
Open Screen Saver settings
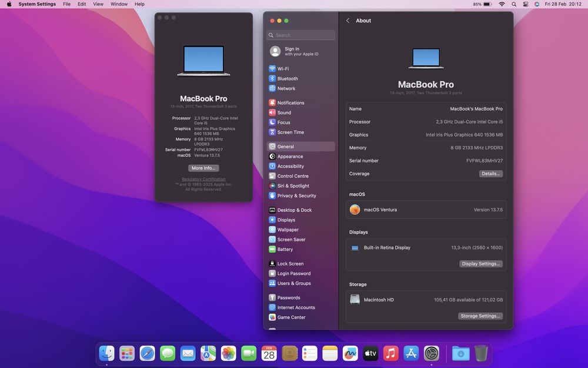(300, 239)
